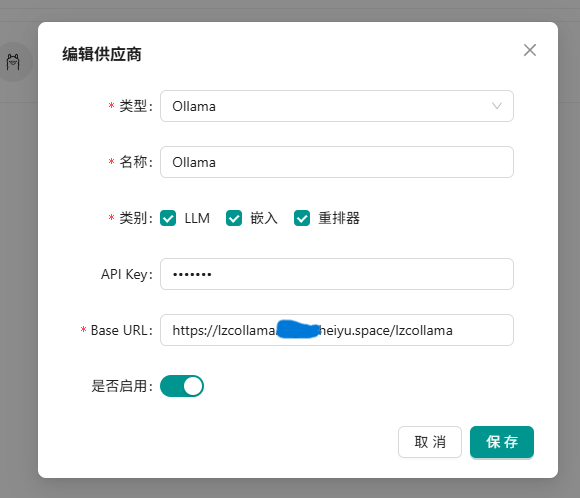
Task: Click the Base URL input field
Action: pyautogui.click(x=337, y=330)
